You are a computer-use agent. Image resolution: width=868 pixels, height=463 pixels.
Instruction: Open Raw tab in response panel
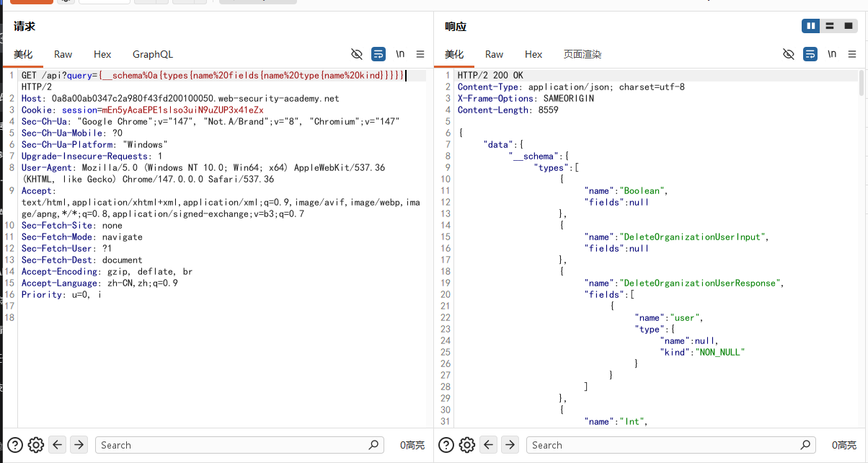[495, 54]
